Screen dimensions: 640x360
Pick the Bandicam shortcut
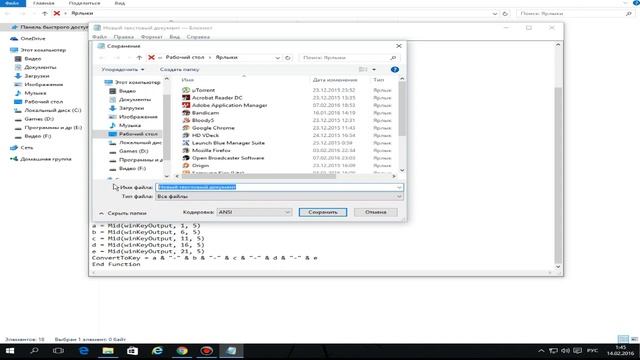201,113
